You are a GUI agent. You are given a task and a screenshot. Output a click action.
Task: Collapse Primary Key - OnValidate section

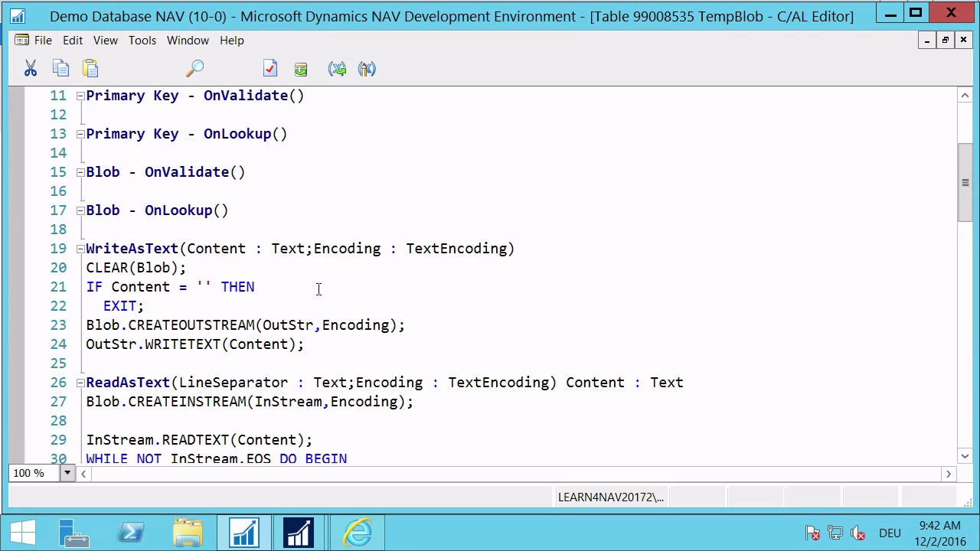[80, 96]
